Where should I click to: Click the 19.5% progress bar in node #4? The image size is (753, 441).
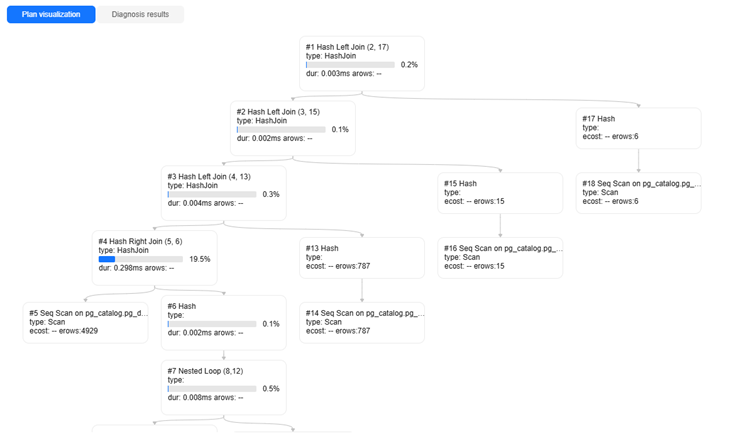click(x=141, y=259)
